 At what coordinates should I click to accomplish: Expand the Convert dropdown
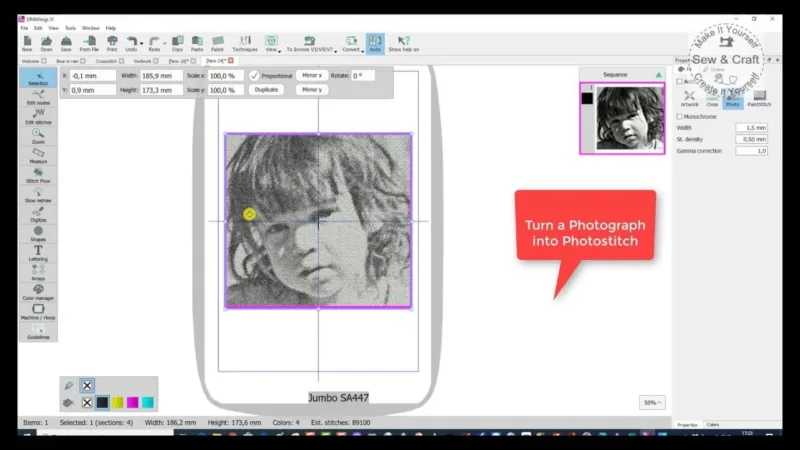point(362,51)
